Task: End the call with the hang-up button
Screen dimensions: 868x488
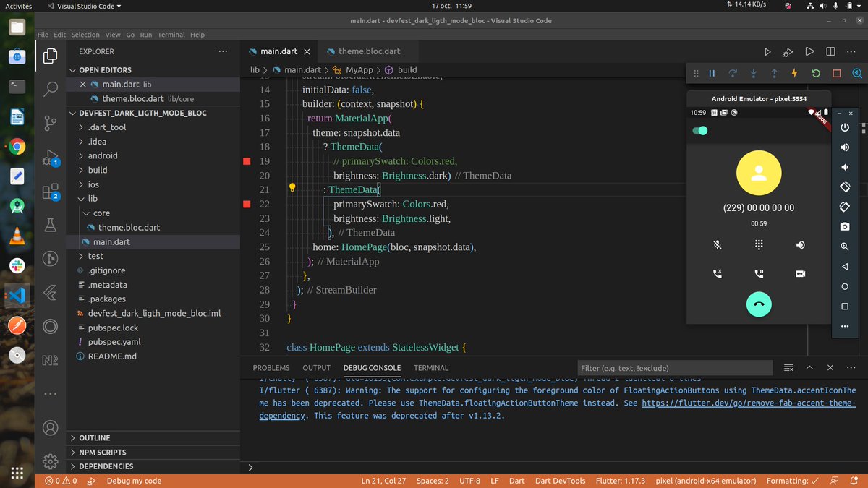Action: (x=759, y=304)
